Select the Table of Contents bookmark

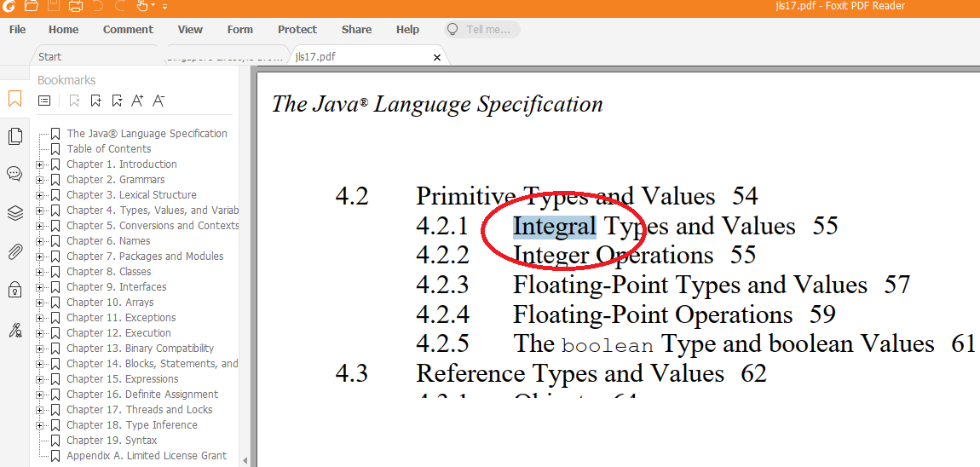click(109, 149)
